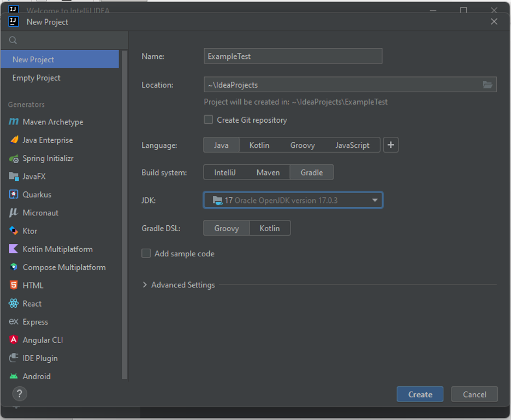Open the Java Enterprise generator label
Viewport: 511px width, 420px height.
(47, 140)
